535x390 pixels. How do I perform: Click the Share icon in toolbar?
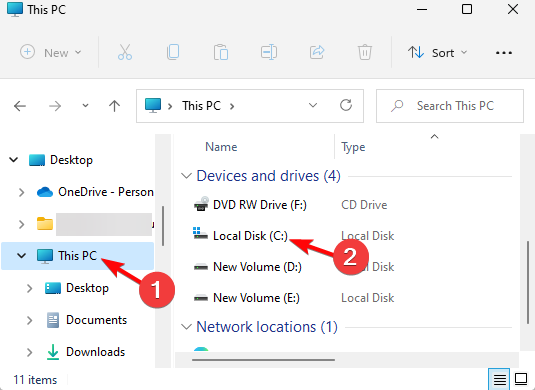(317, 53)
